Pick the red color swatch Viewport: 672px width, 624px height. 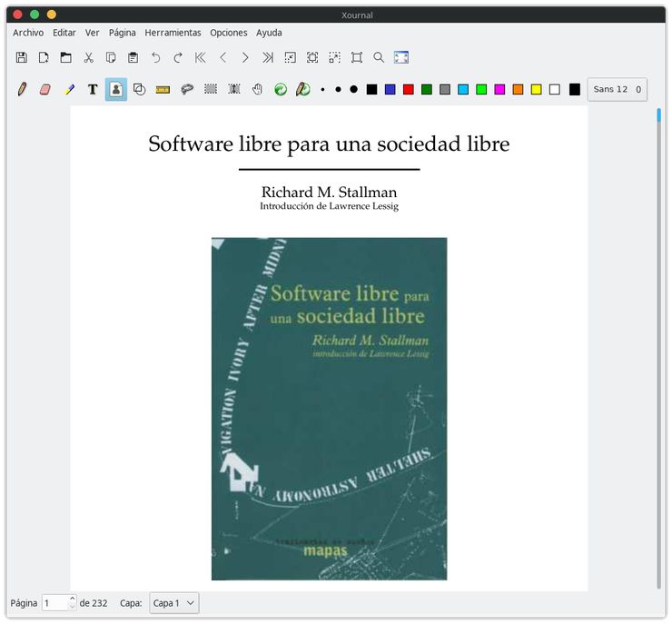(x=409, y=89)
